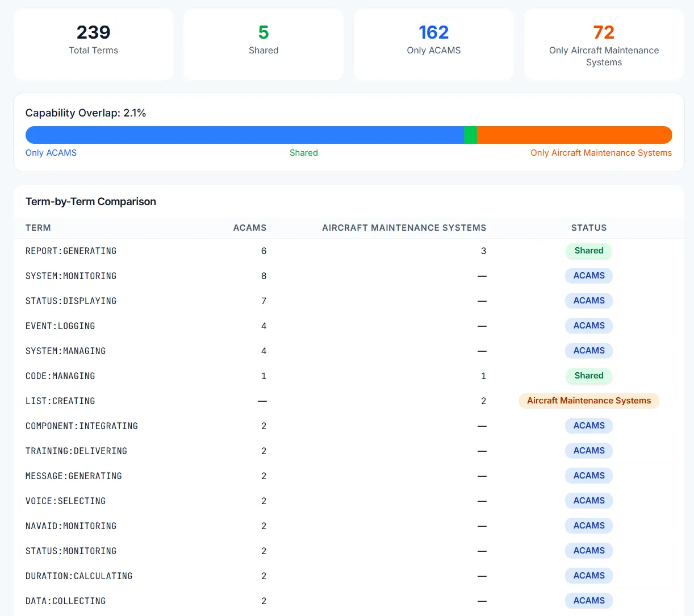Click the orange segment of the overlap bar
The height and width of the screenshot is (616, 694).
coord(574,135)
